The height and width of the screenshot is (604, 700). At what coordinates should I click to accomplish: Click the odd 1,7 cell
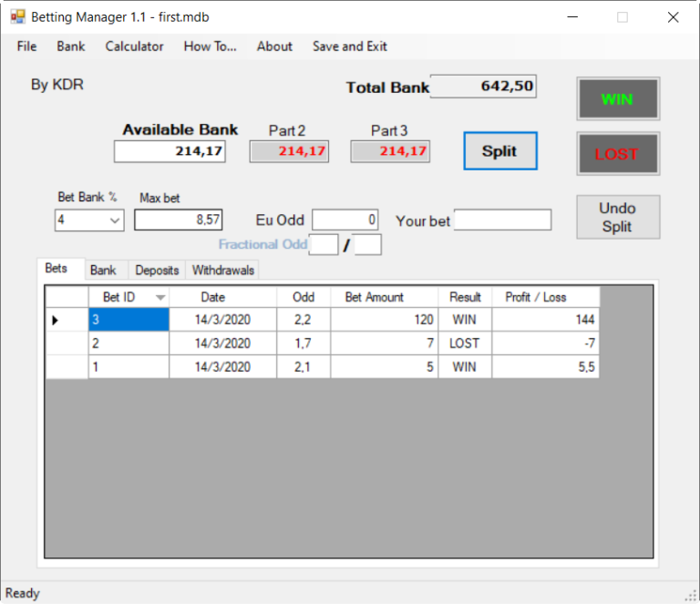[x=304, y=343]
